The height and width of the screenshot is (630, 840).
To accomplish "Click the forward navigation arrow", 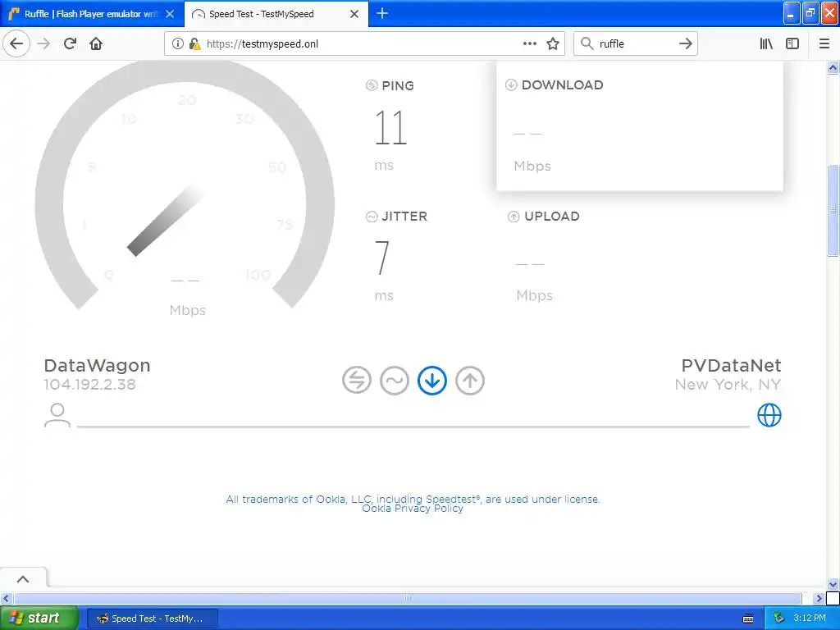I will tap(44, 43).
